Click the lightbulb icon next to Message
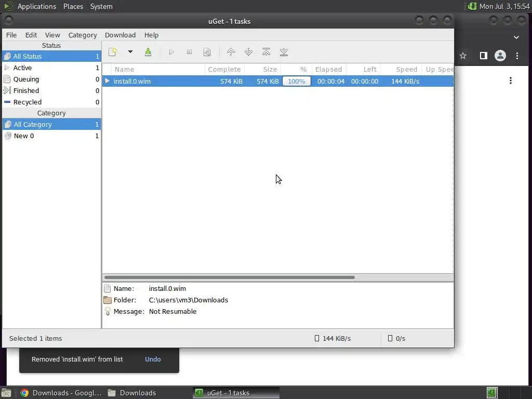This screenshot has height=399, width=532. click(x=108, y=311)
